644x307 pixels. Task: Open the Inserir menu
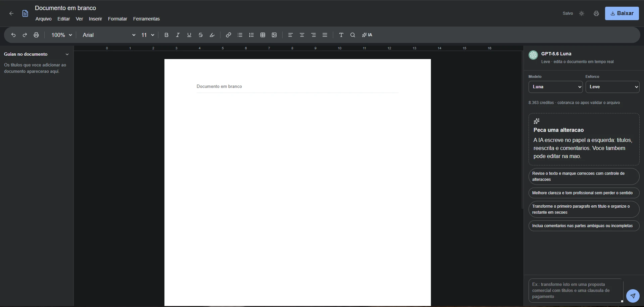(95, 19)
